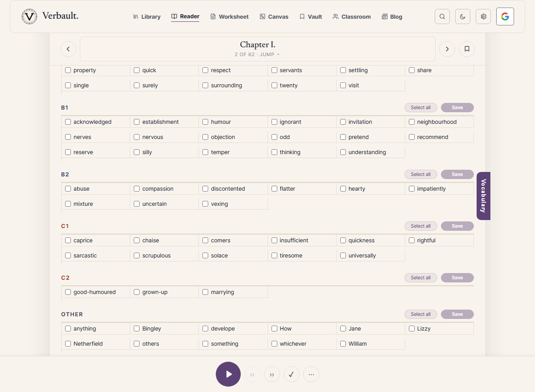Tick the 'share' checkbox
The height and width of the screenshot is (392, 535).
tap(412, 70)
